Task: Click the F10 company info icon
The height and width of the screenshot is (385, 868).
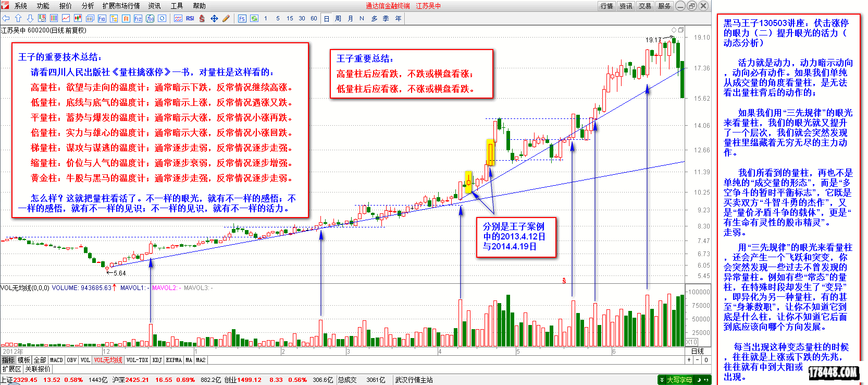Action: coord(102,18)
